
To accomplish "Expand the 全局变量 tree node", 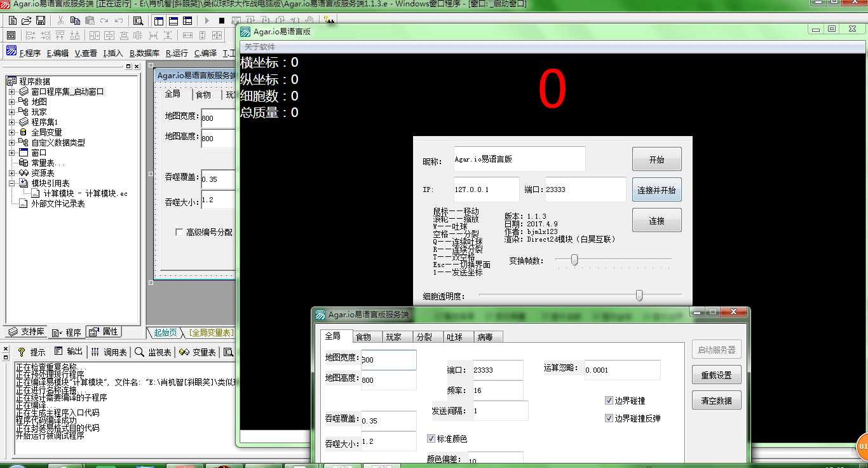I will click(11, 132).
